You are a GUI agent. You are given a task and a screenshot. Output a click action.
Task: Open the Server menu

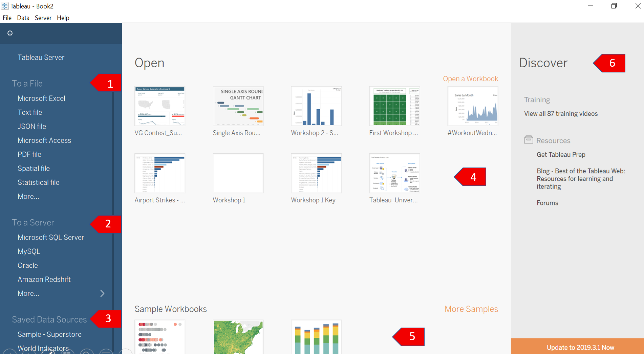pyautogui.click(x=43, y=18)
